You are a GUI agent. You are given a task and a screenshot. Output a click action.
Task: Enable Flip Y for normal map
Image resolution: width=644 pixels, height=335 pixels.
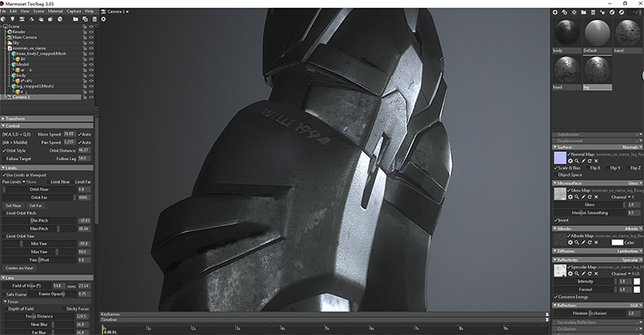click(x=607, y=167)
